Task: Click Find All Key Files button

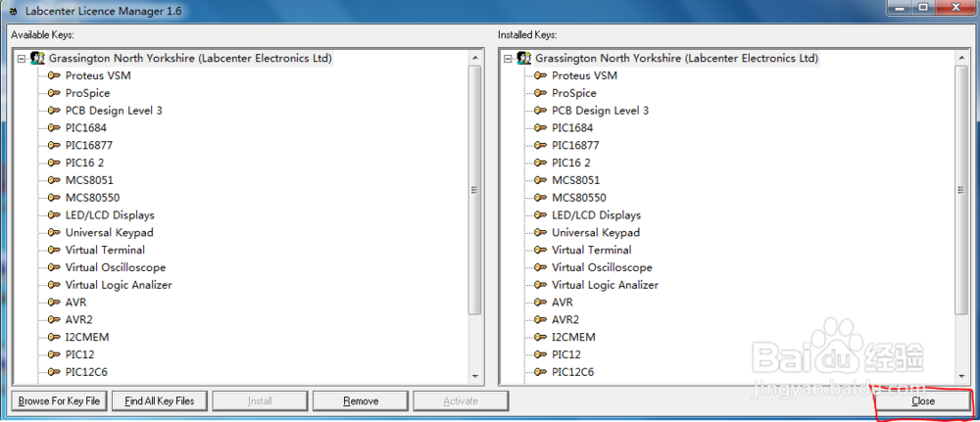Action: click(160, 400)
